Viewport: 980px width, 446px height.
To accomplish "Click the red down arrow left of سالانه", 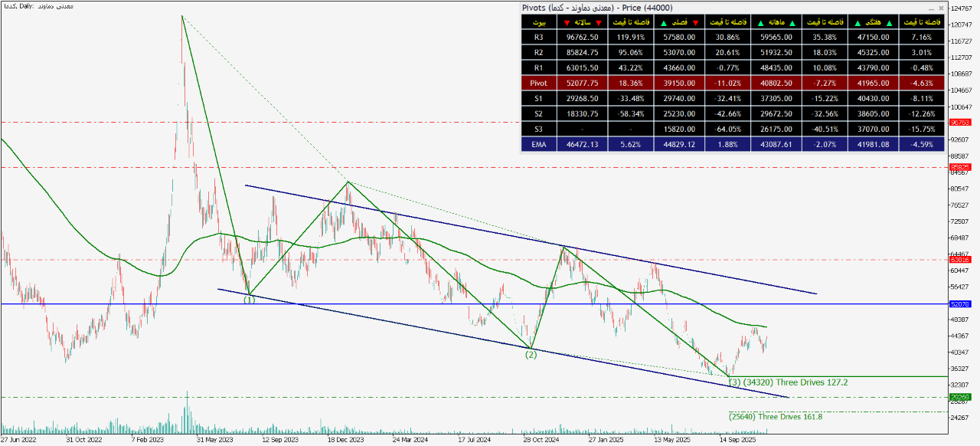I will pyautogui.click(x=566, y=22).
